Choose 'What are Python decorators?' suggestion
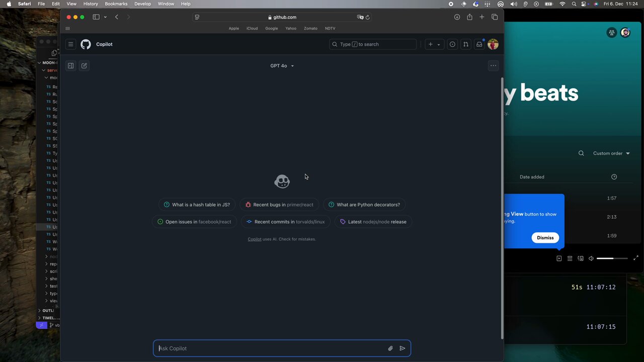The height and width of the screenshot is (362, 644). click(364, 205)
